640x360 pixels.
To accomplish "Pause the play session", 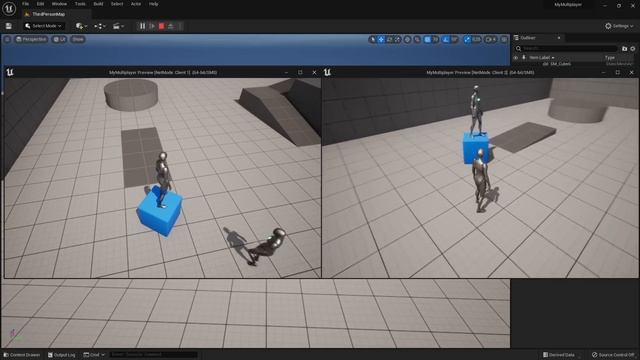I will 142,26.
